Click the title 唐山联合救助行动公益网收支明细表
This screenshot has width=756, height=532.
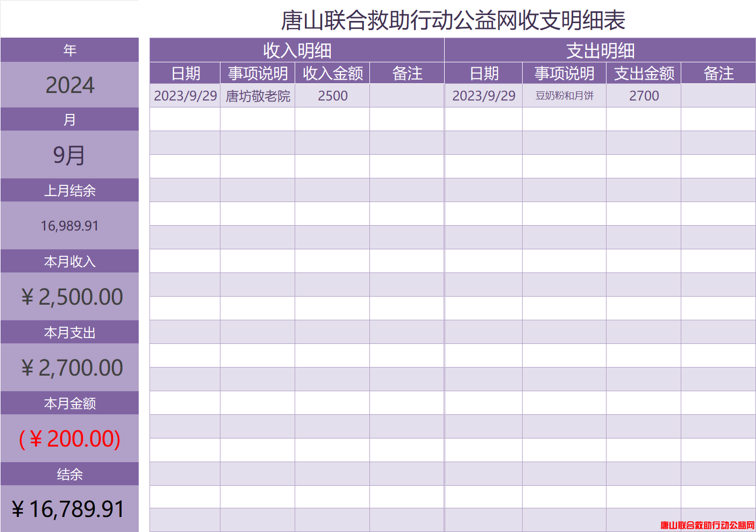pos(453,20)
